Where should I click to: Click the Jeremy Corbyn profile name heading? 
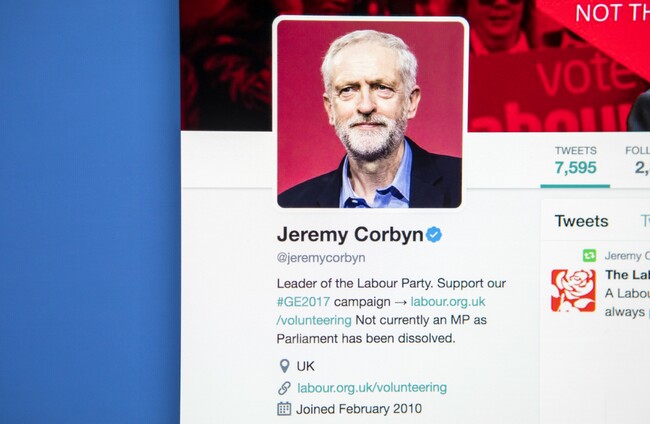point(350,234)
